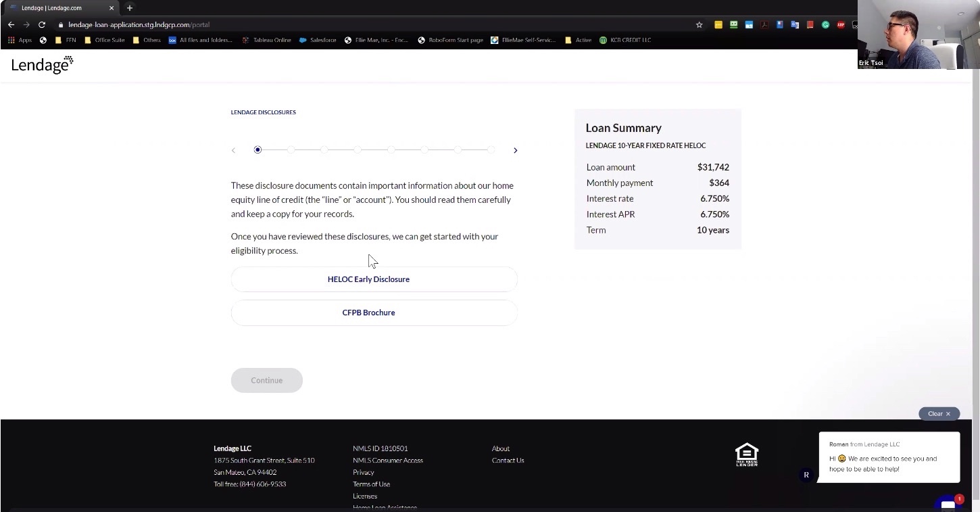Open the Salesforce bookmark
This screenshot has height=512, width=980.
(317, 40)
